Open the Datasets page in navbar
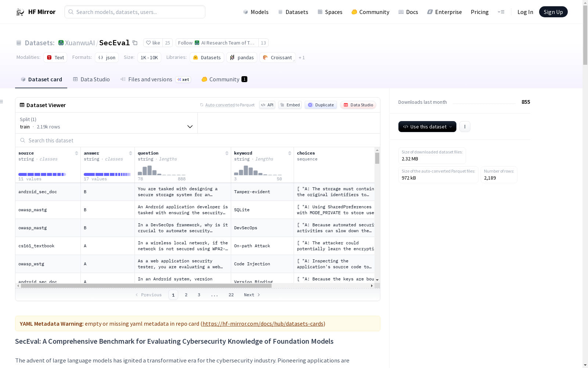Screen dimensions: 588x368 [293, 12]
